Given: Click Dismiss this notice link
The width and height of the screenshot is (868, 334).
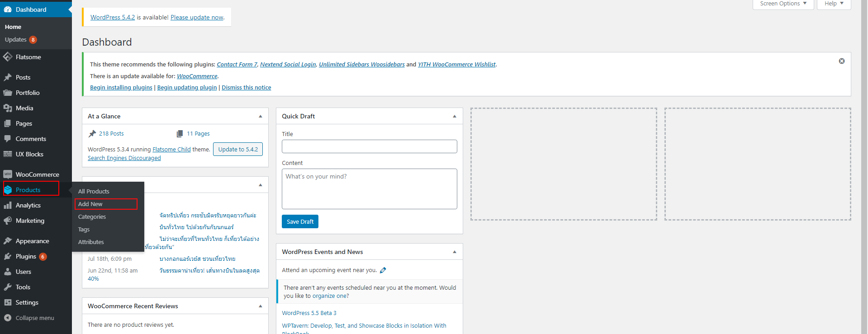Looking at the screenshot, I should coord(247,88).
